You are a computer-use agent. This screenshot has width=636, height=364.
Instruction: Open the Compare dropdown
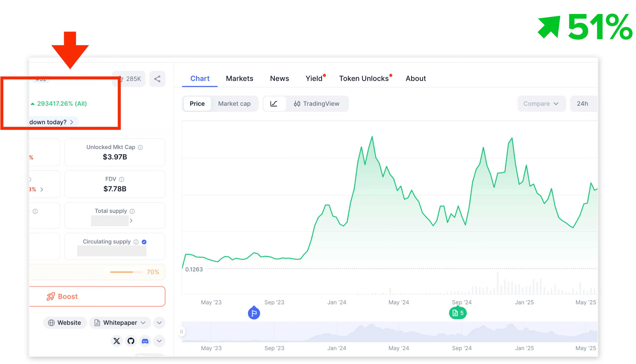coord(541,104)
